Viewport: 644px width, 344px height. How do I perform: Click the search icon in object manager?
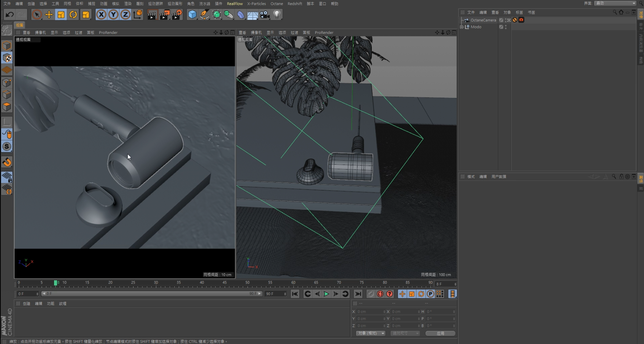615,13
